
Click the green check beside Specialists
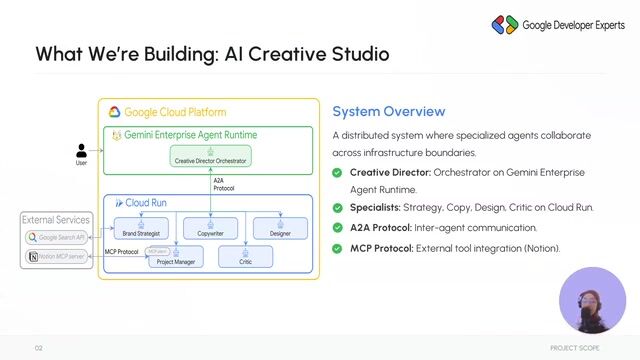click(x=337, y=208)
